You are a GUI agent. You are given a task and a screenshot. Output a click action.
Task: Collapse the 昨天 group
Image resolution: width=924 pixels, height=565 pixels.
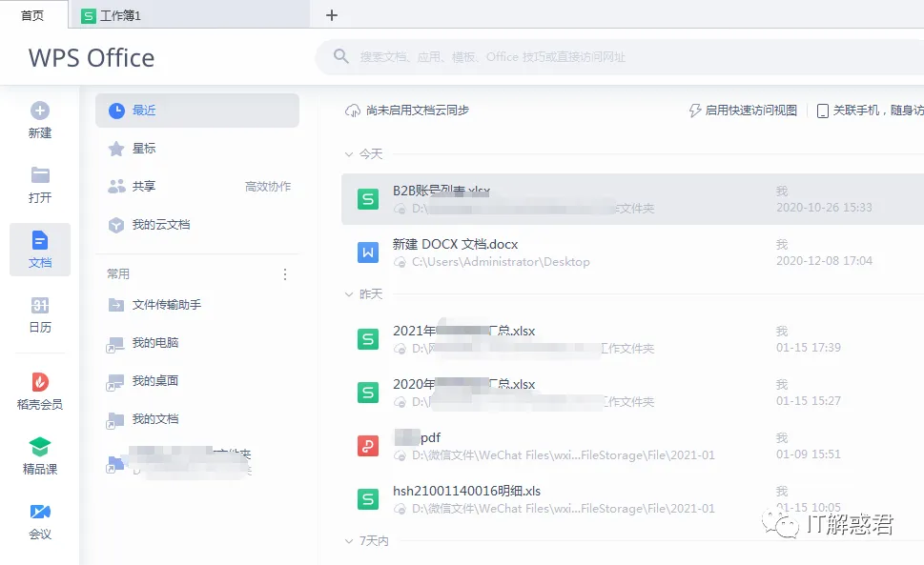click(348, 293)
